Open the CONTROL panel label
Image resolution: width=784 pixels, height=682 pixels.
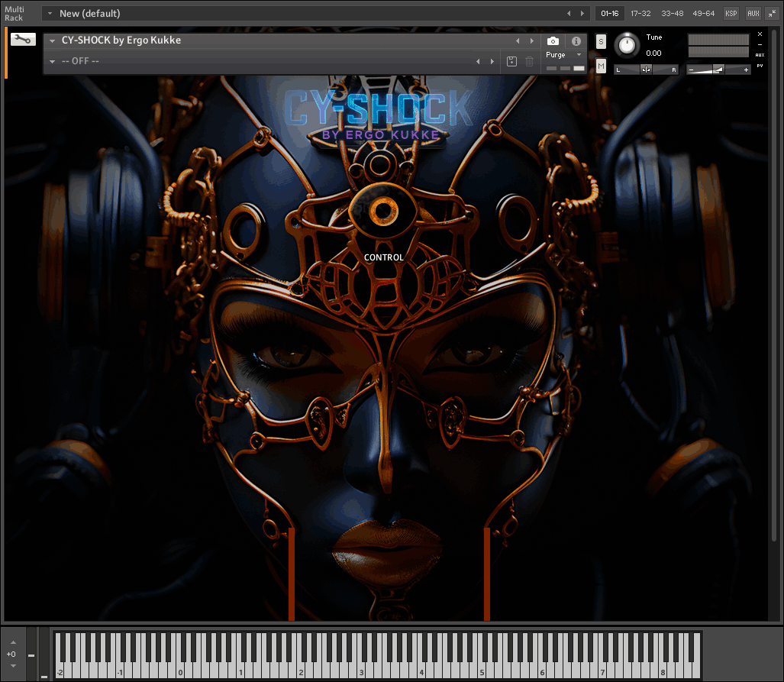click(x=383, y=257)
